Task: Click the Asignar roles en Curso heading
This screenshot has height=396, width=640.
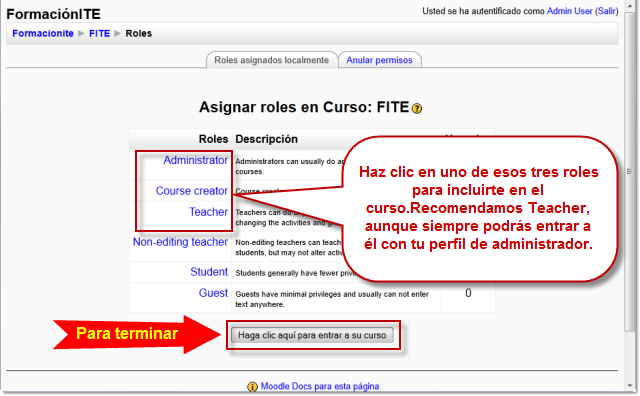Action: 304,107
